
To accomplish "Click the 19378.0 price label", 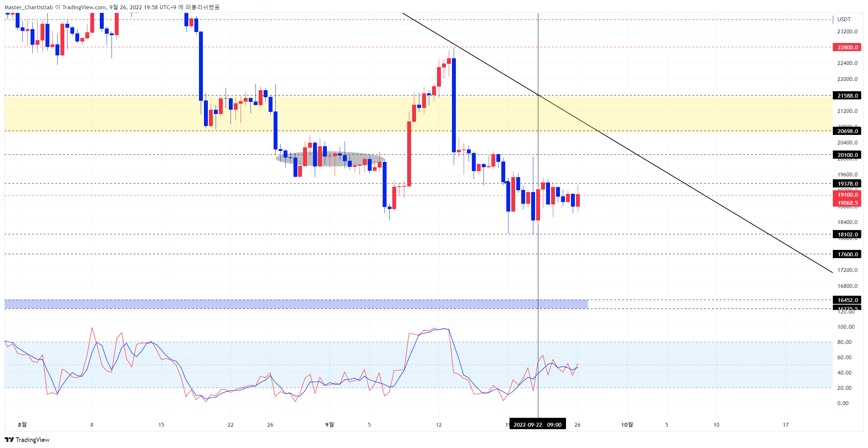I will (847, 184).
